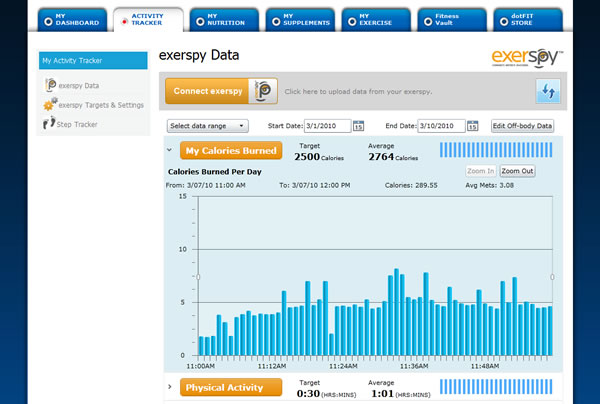Image resolution: width=600 pixels, height=404 pixels.
Task: Click the Start Date input field
Action: point(324,126)
